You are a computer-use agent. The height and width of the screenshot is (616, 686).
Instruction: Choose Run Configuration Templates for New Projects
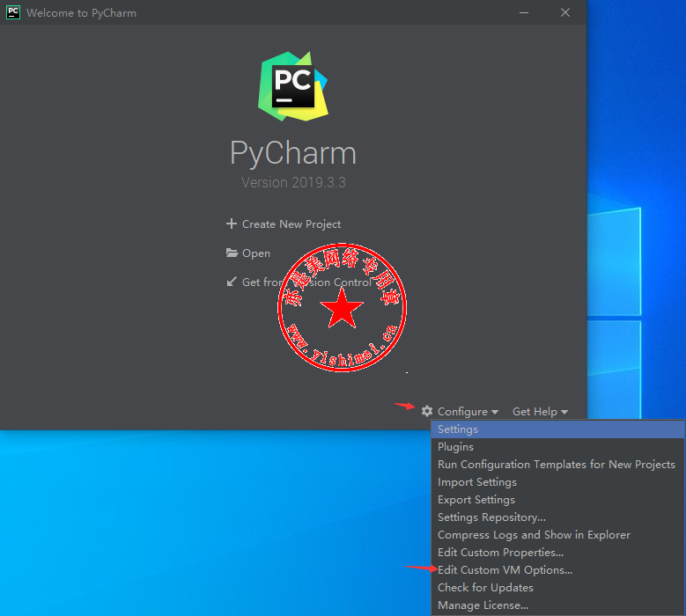[x=557, y=465]
